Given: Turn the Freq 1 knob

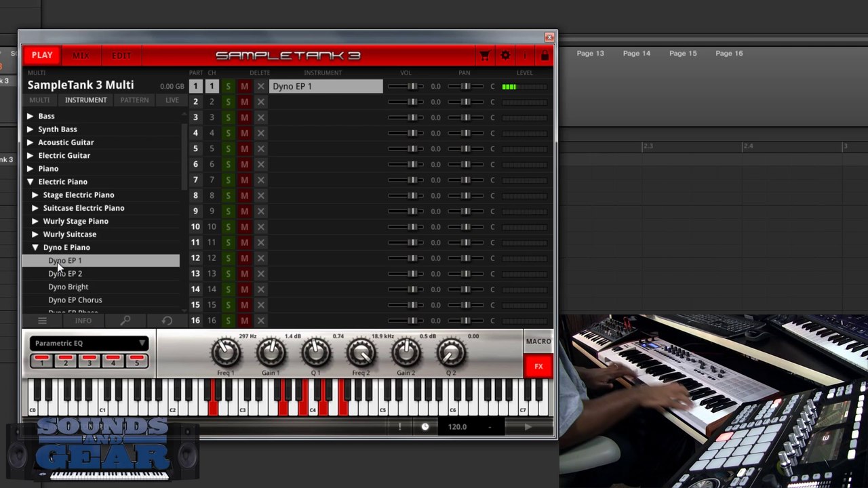Looking at the screenshot, I should (226, 352).
